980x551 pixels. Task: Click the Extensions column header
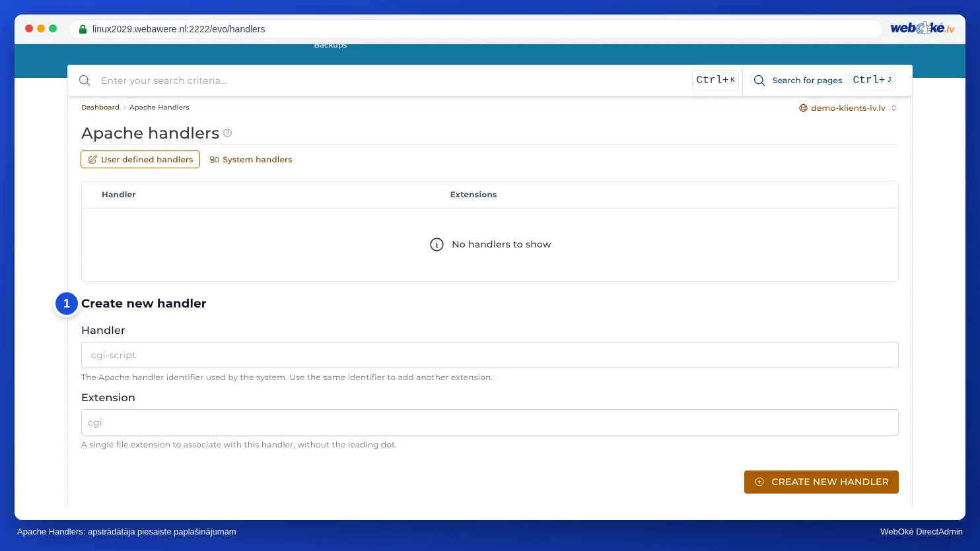tap(473, 195)
